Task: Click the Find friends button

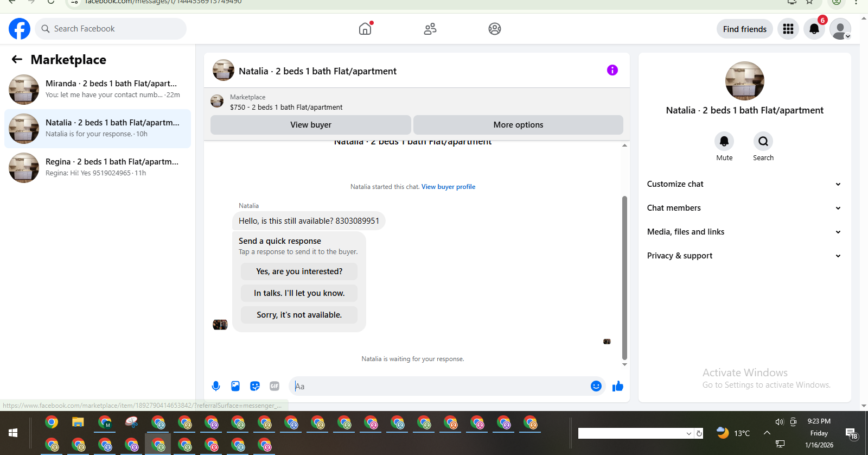Action: 744,29
